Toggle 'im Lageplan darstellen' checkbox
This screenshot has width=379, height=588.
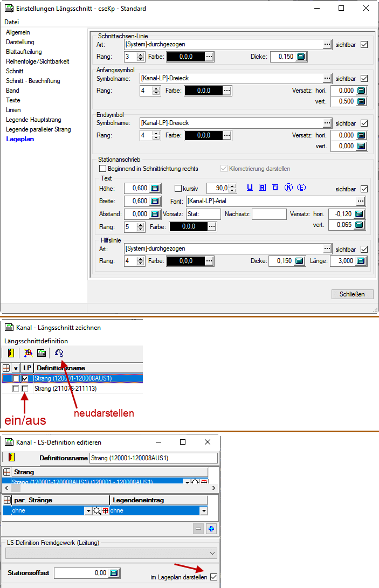click(214, 577)
